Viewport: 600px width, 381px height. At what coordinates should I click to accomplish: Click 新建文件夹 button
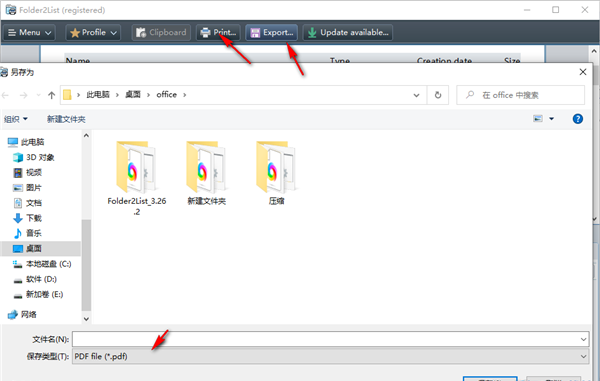tap(66, 119)
